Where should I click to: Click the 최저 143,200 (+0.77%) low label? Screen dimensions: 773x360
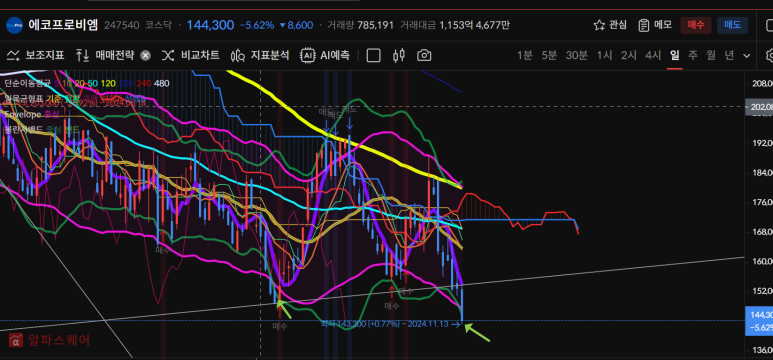click(390, 324)
